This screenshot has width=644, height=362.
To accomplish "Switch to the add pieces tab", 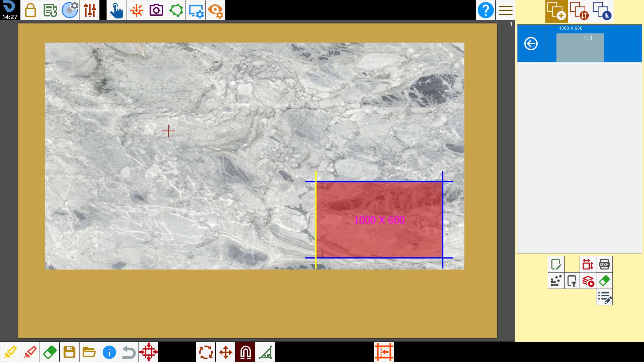I will pyautogui.click(x=556, y=11).
